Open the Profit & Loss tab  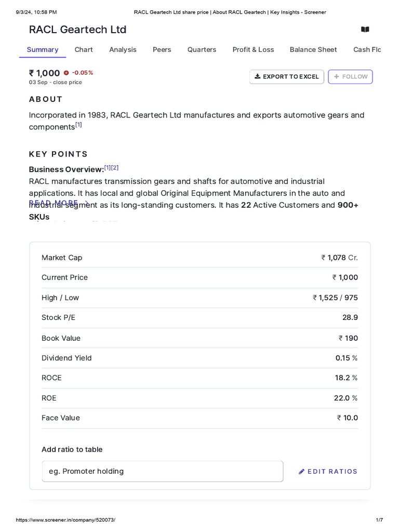[x=253, y=50]
